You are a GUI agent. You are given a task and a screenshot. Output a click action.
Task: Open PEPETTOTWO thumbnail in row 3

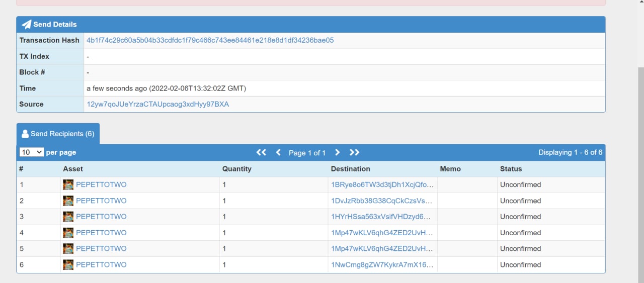(x=68, y=217)
